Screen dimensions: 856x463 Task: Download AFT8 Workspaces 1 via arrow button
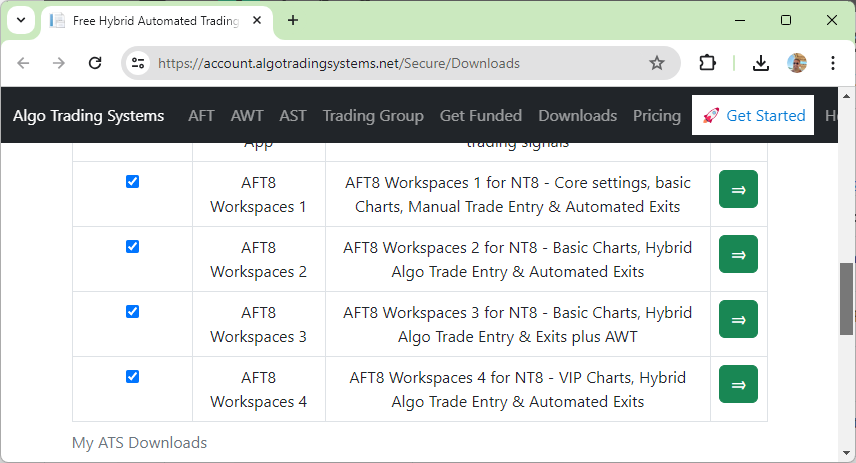point(738,189)
